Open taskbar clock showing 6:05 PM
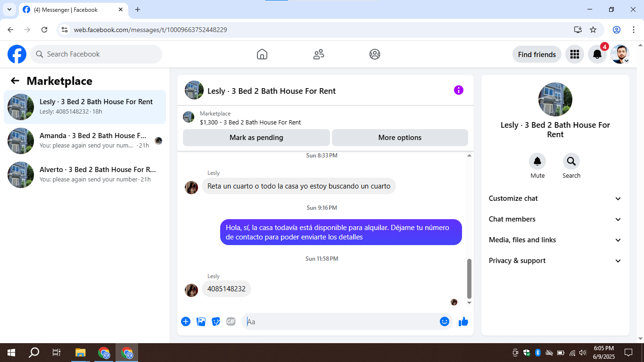The image size is (644, 362). pos(603,353)
